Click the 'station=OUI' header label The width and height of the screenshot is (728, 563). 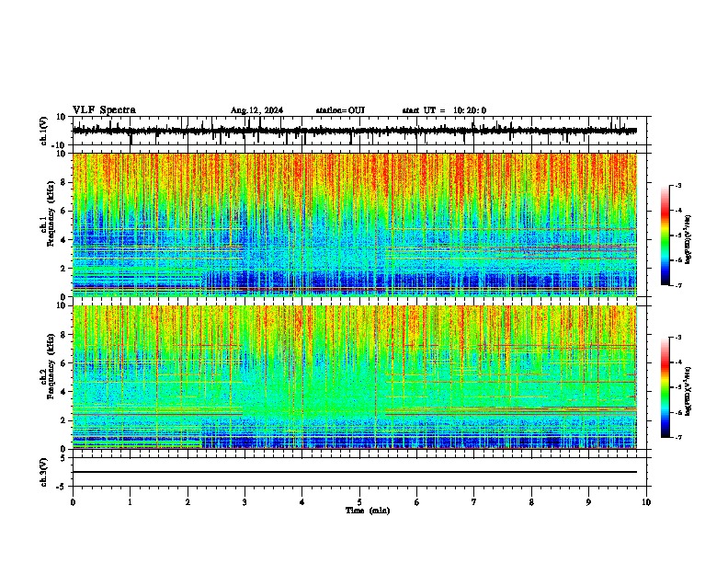(340, 110)
